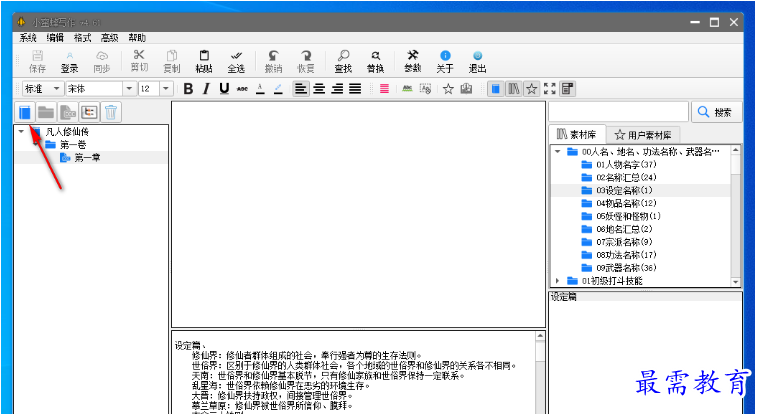Expand the 01初级打斗技能 folder

[x=558, y=281]
